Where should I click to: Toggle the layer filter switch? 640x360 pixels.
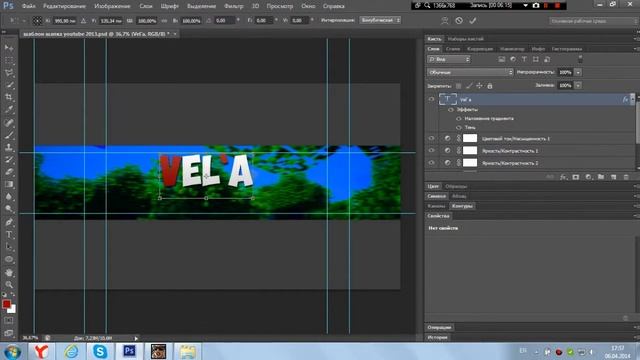[580, 60]
